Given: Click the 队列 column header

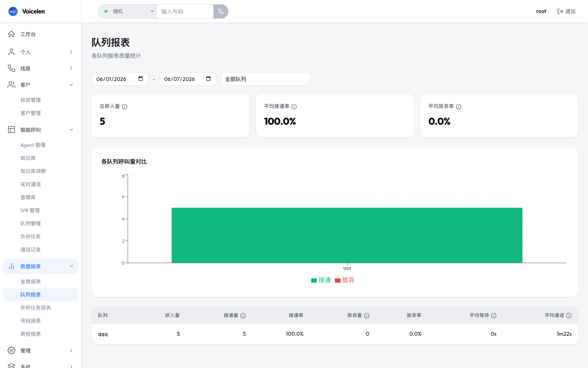Looking at the screenshot, I should [x=103, y=316].
